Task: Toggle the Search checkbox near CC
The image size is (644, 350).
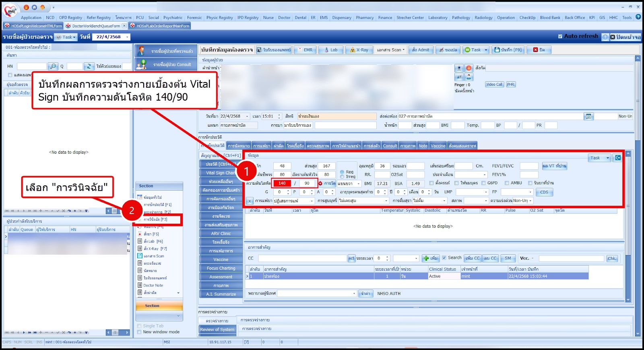Action: point(444,258)
